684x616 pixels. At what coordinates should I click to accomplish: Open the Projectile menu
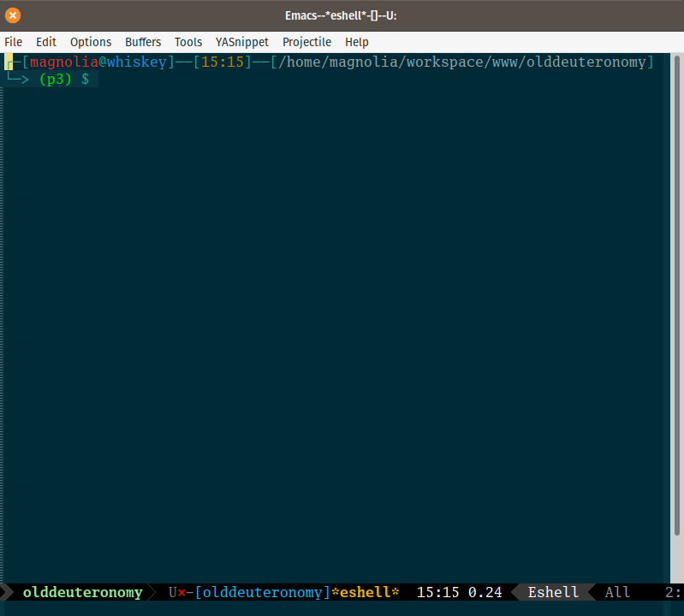click(306, 42)
